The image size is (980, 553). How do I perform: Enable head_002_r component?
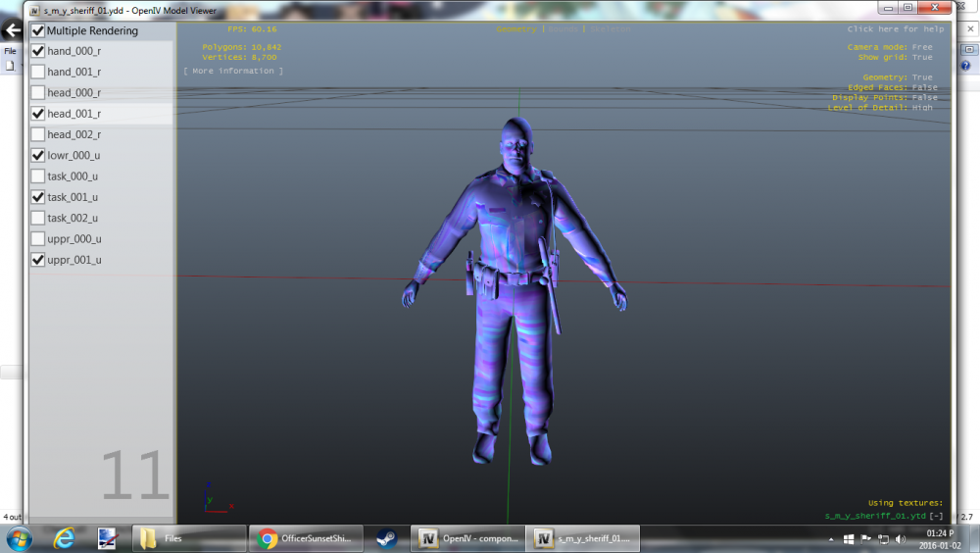(x=38, y=134)
